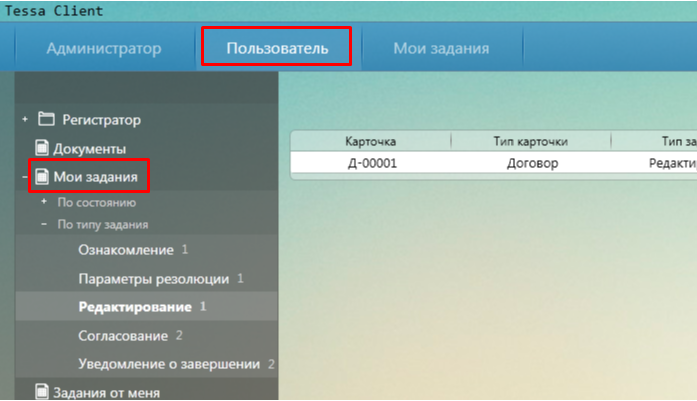The height and width of the screenshot is (401, 697).
Task: Sort by the Карточка column header
Action: coord(371,142)
